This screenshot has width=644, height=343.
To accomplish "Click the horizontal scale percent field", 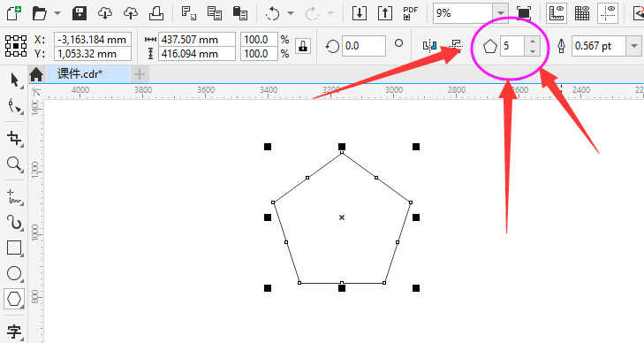I will pyautogui.click(x=259, y=40).
